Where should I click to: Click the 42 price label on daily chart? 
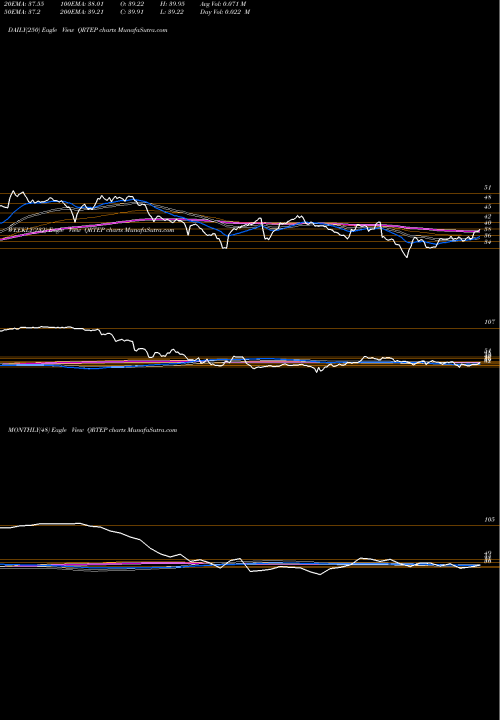click(488, 216)
